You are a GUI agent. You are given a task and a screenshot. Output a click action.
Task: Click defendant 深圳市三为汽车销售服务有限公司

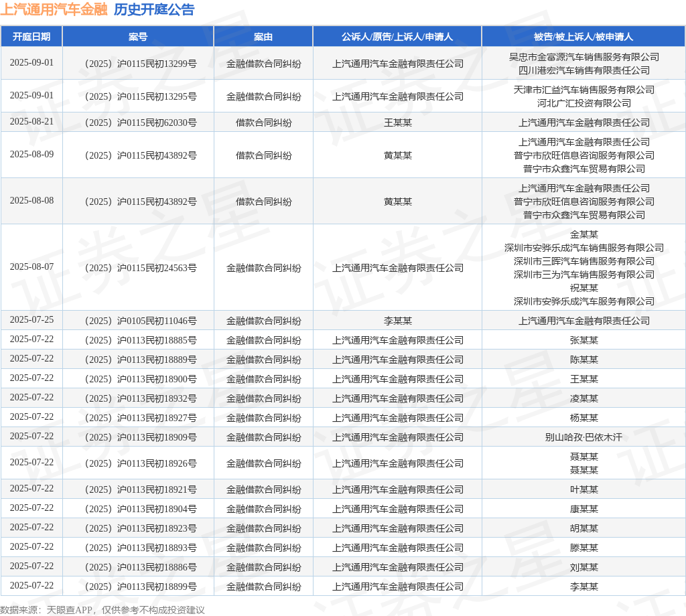tap(584, 275)
